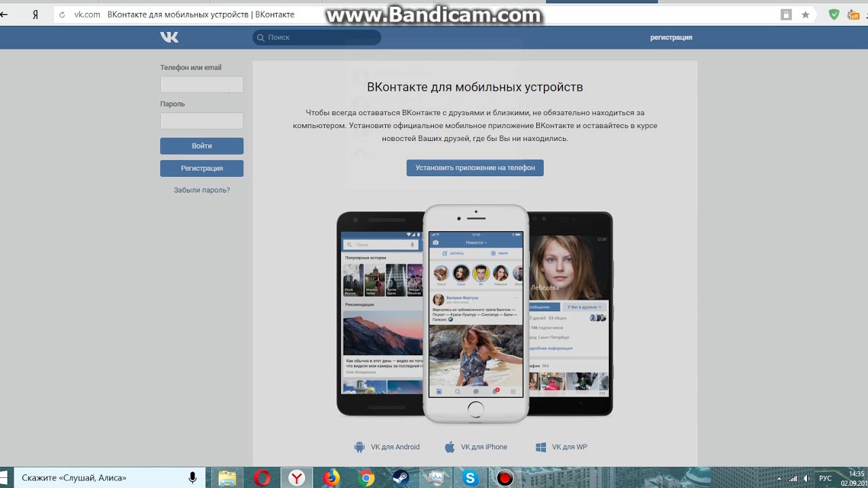Launch Firefox from the taskbar

tap(332, 478)
